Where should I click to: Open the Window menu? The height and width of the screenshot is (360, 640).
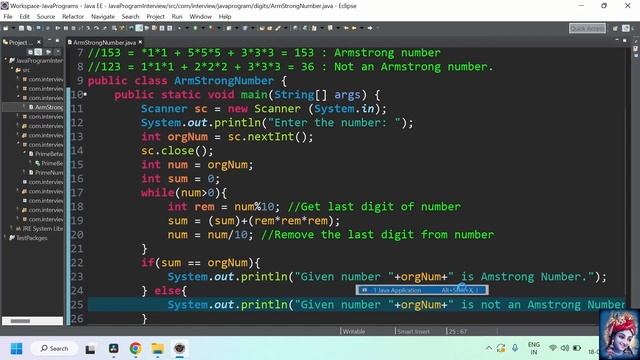pos(200,17)
